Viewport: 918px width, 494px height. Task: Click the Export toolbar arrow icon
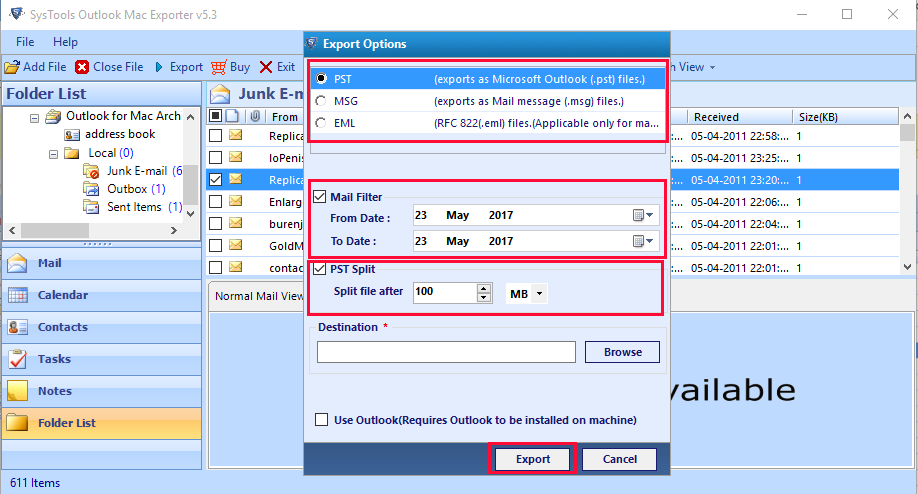click(x=159, y=67)
